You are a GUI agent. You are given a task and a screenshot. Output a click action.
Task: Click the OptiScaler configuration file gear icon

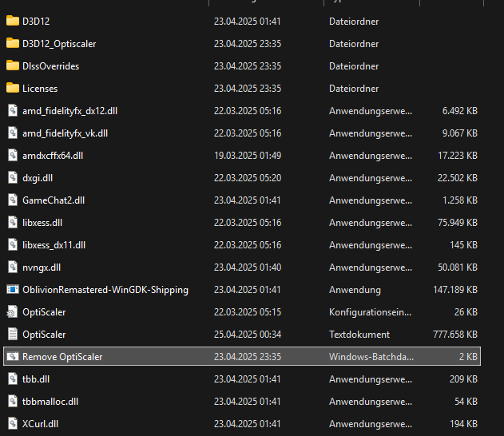(x=12, y=311)
